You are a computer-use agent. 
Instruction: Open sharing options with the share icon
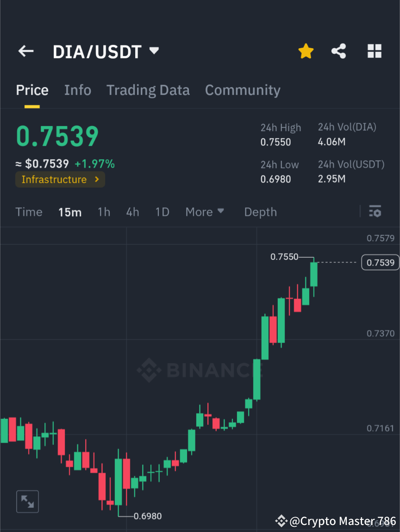tap(339, 51)
